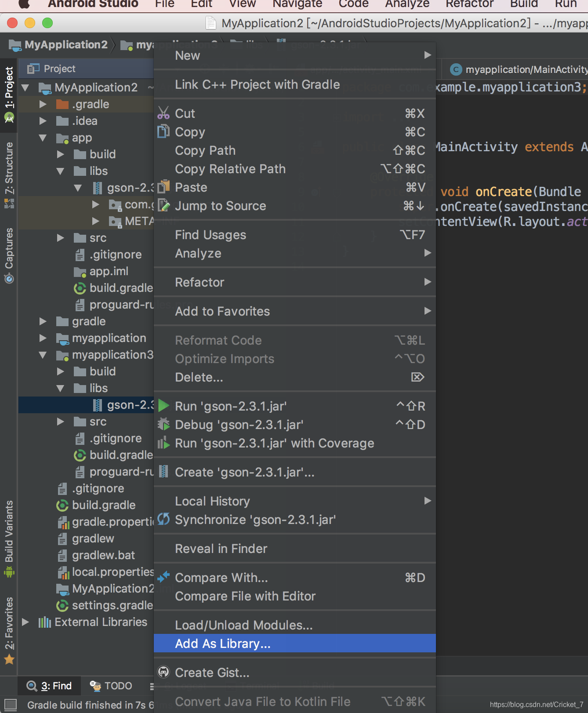Choose Compare File with Editor
Screen dimensions: 588x713
tap(295, 596)
